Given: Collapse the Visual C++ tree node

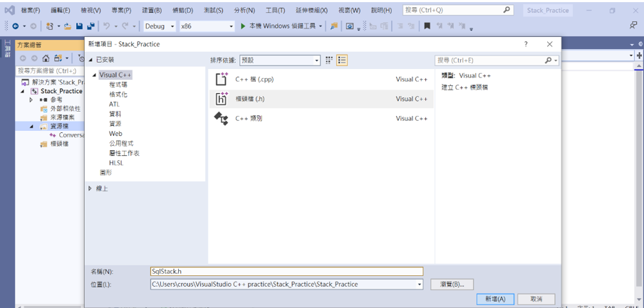Looking at the screenshot, I should pyautogui.click(x=95, y=75).
